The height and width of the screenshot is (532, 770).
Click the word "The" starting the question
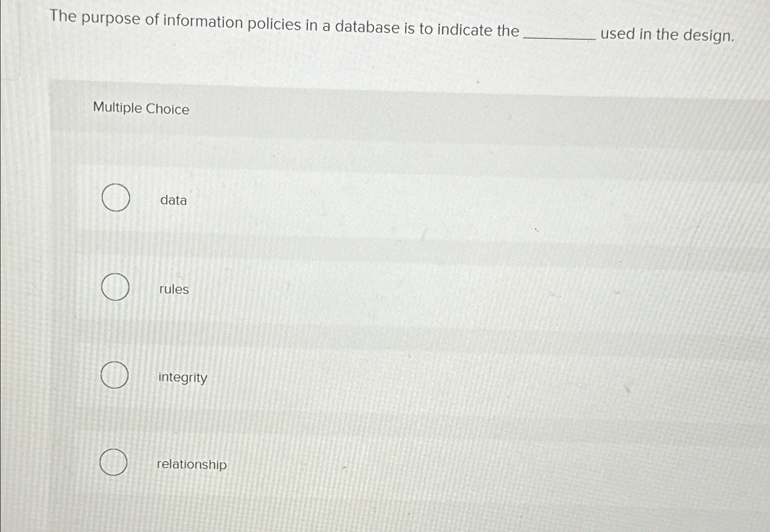click(63, 16)
